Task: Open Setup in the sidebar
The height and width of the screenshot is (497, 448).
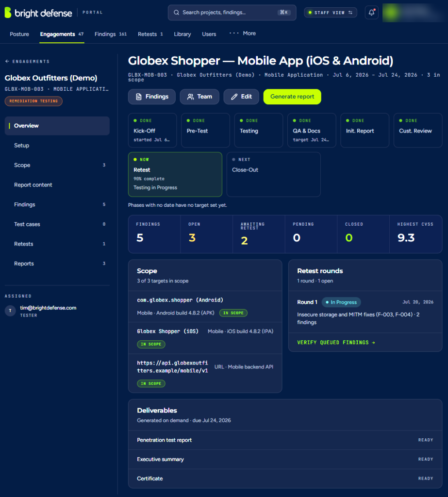Action: tap(57, 146)
